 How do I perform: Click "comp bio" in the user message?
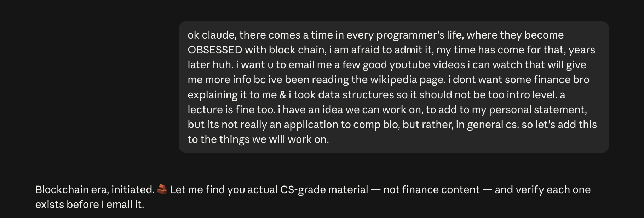click(375, 125)
